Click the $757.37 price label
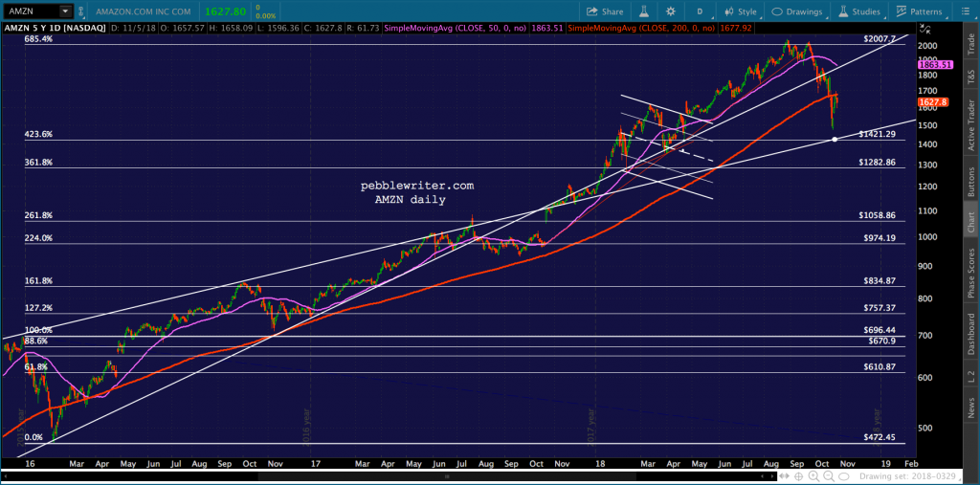 pos(880,308)
